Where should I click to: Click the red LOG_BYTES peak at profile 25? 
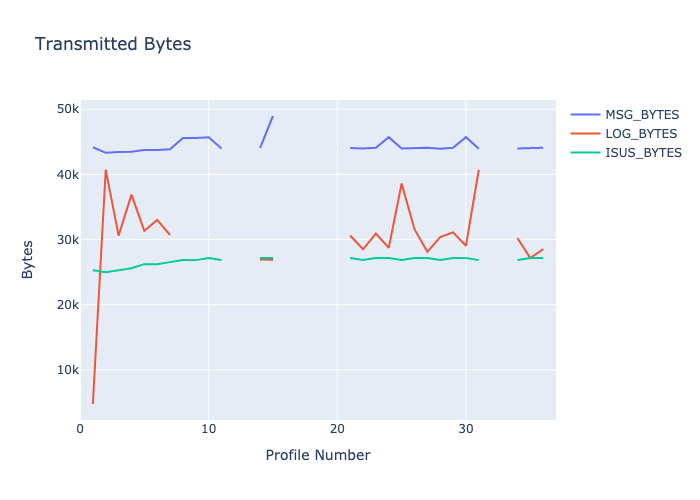click(x=401, y=184)
